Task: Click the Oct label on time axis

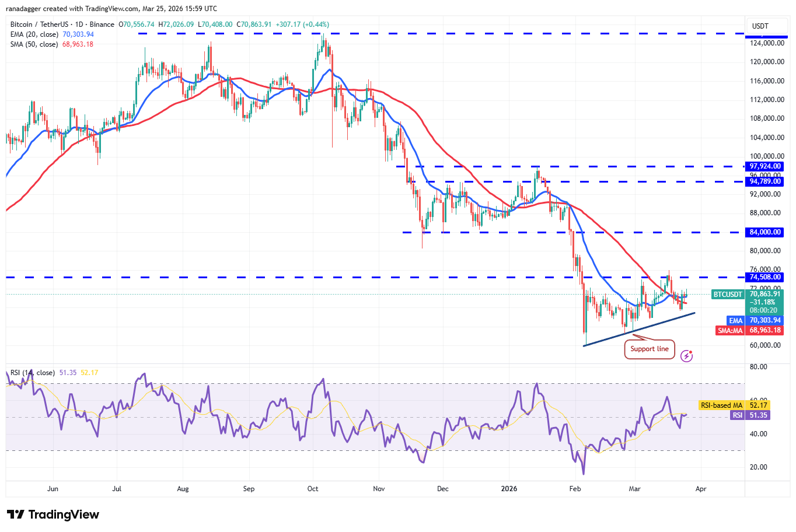Action: pyautogui.click(x=313, y=489)
